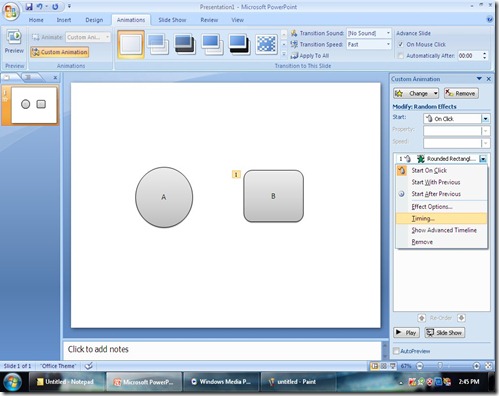Toggle the Automatically After checkbox
Image resolution: width=499 pixels, height=396 pixels.
click(401, 56)
